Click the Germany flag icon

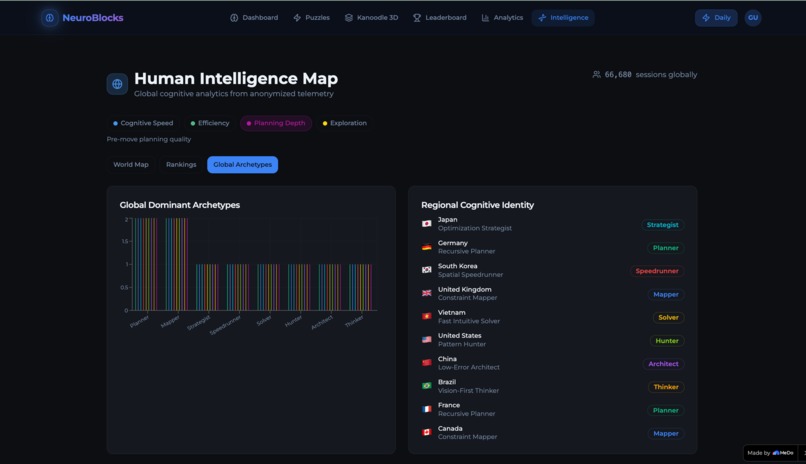[427, 247]
